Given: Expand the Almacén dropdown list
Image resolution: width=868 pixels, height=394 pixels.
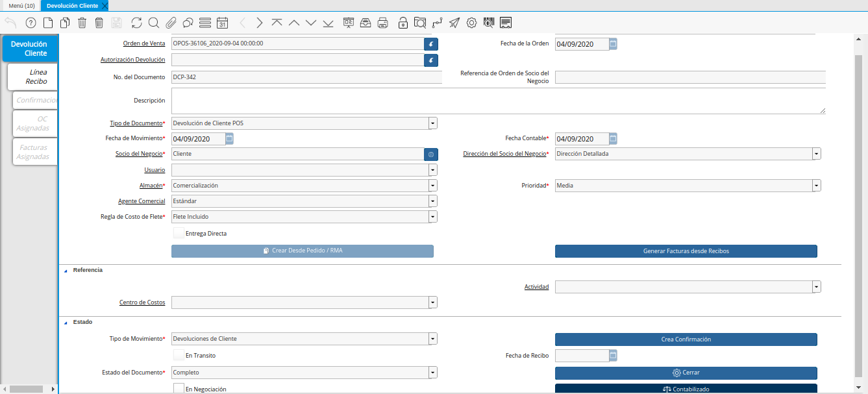Looking at the screenshot, I should click(x=432, y=186).
